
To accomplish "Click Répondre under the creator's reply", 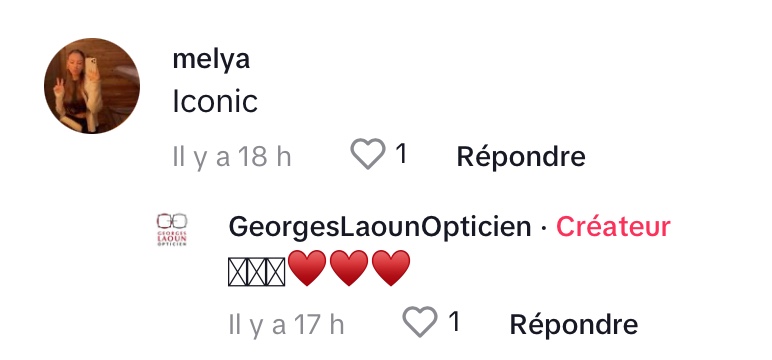I will (574, 324).
